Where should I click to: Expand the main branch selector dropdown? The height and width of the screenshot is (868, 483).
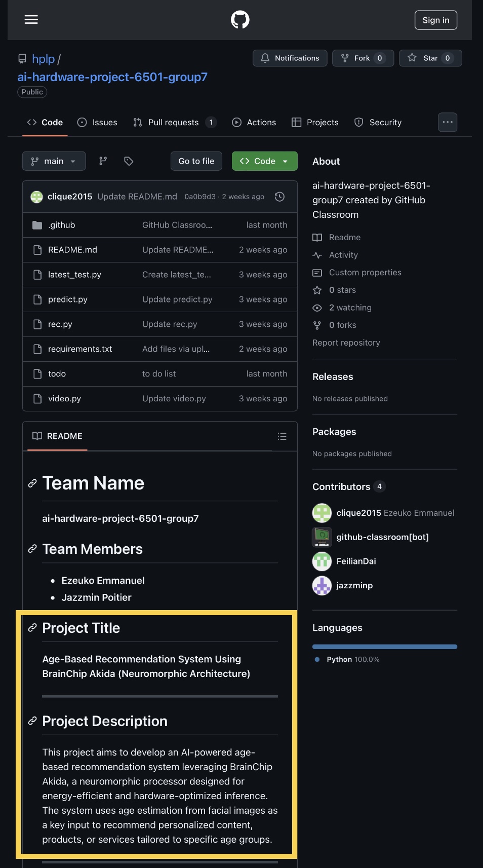click(54, 161)
